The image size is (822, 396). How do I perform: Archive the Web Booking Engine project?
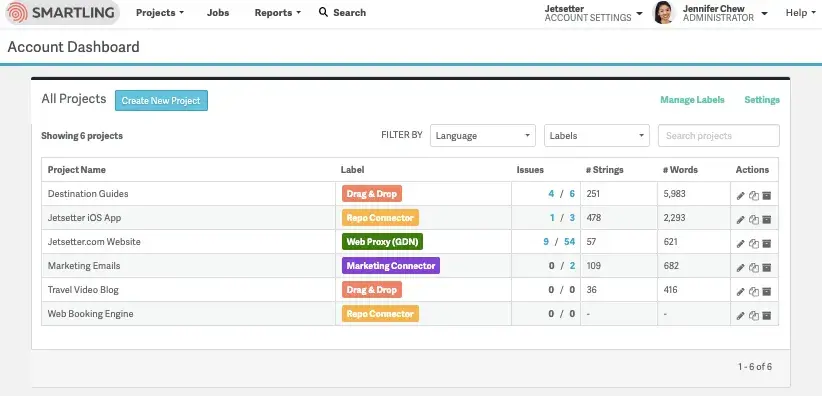[x=766, y=316]
